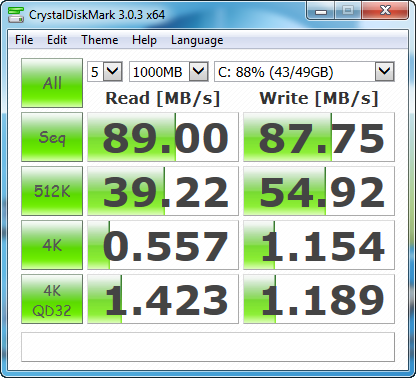The image size is (416, 378).
Task: Open the Language menu
Action: click(197, 40)
